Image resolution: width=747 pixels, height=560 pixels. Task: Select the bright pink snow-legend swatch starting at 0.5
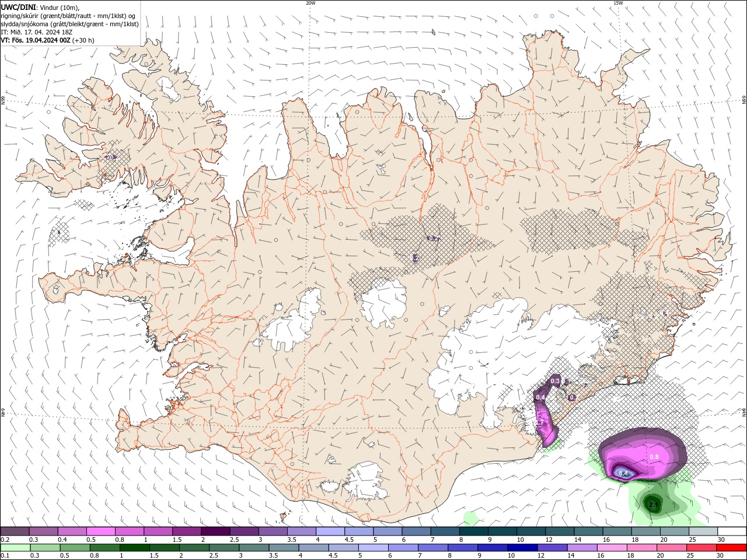100,531
